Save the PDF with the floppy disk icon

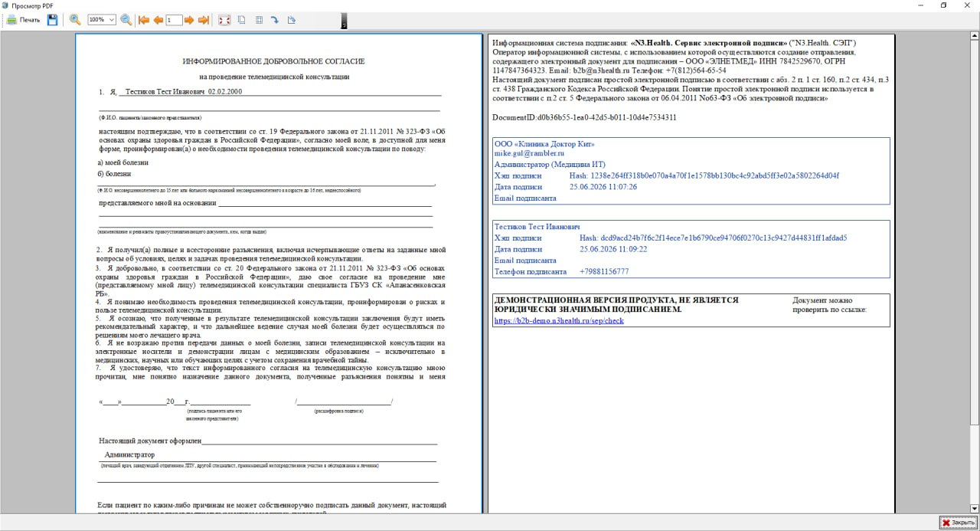(52, 20)
